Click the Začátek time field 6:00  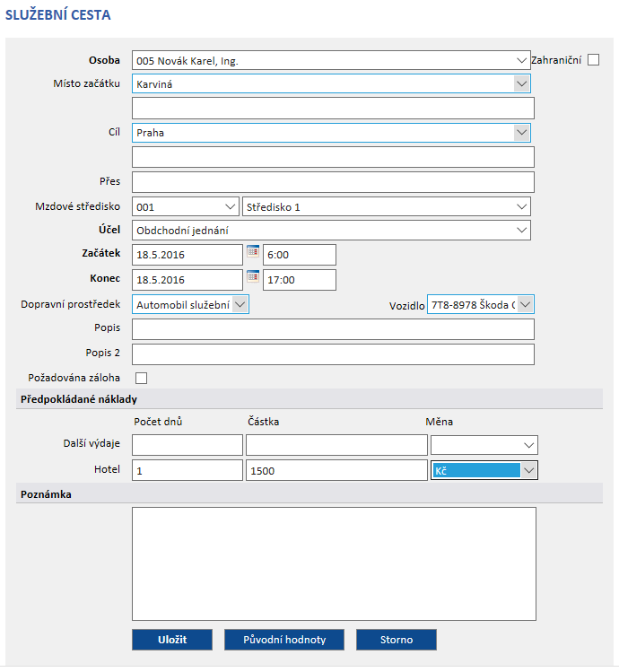[x=300, y=255]
